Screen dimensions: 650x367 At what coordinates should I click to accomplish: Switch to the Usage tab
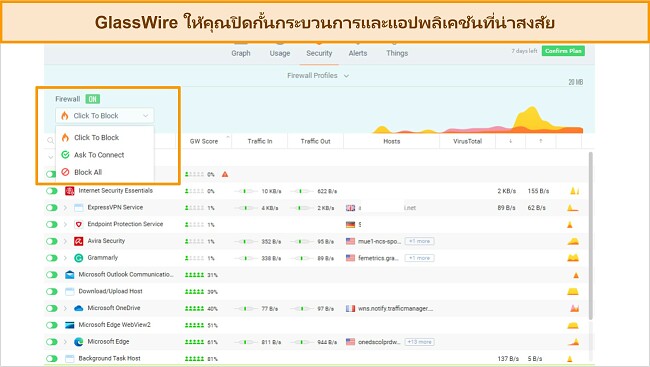pos(280,53)
